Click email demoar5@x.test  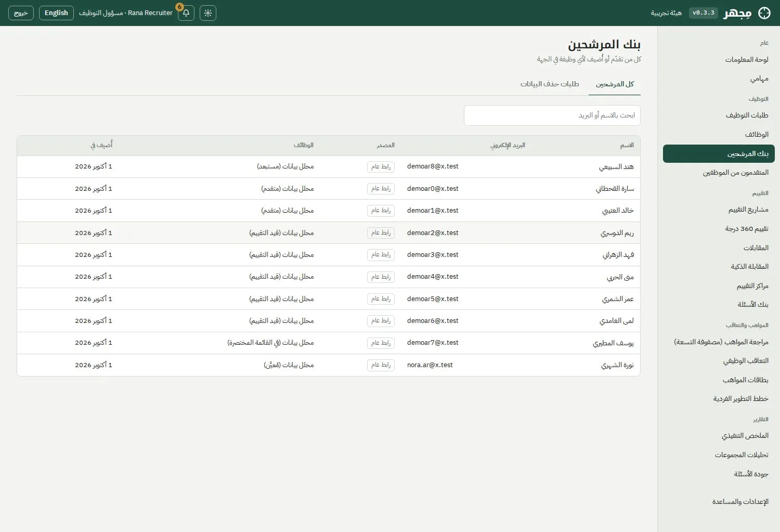(433, 299)
